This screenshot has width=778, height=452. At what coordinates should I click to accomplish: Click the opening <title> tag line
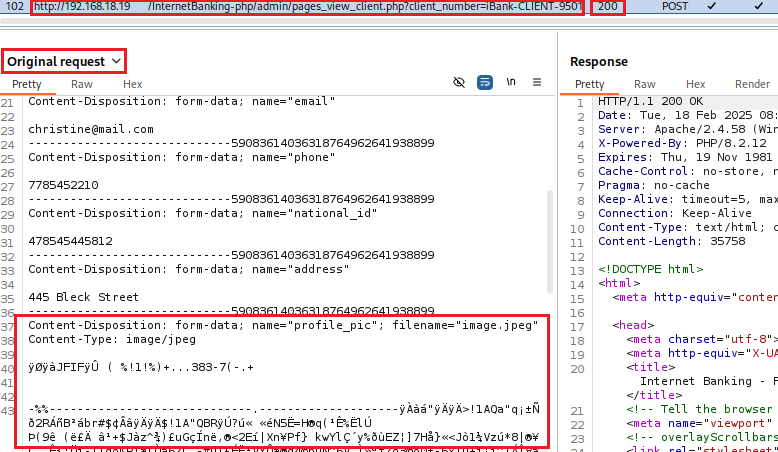pyautogui.click(x=650, y=367)
